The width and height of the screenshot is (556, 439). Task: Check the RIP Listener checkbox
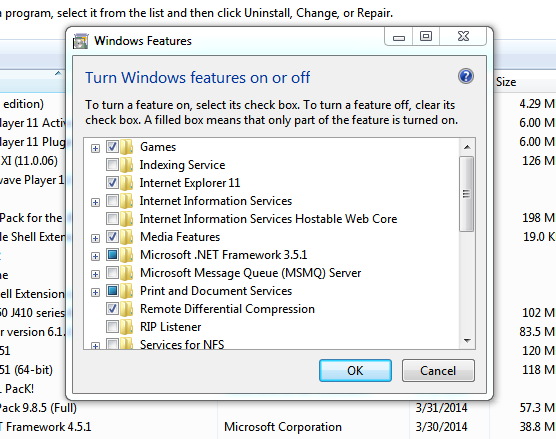112,327
